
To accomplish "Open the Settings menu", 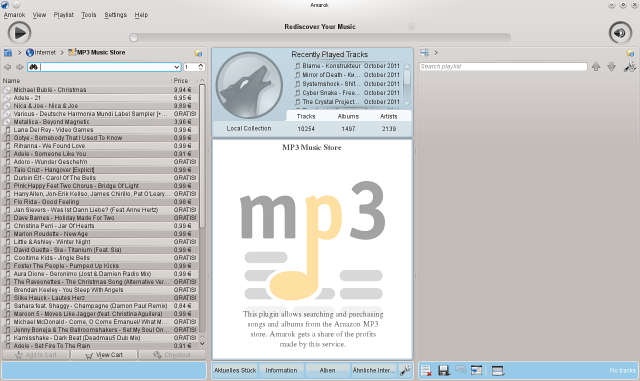I will click(x=116, y=15).
